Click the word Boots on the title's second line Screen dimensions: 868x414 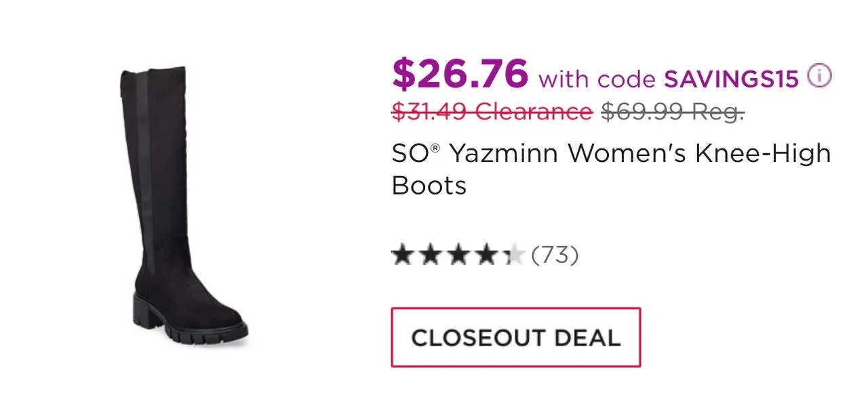click(429, 186)
